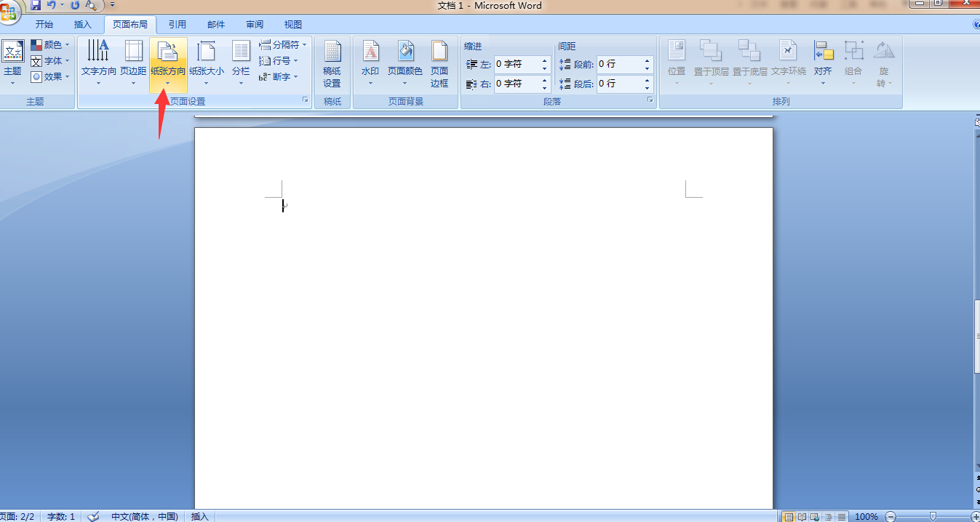980x522 pixels.
Task: Click the Rotate (旋转) button
Action: (x=884, y=64)
